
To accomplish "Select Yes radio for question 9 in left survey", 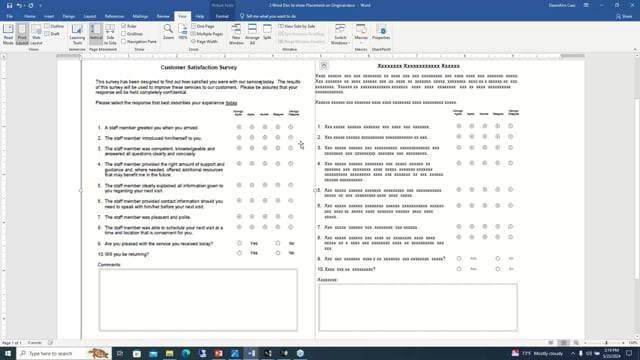I will pyautogui.click(x=239, y=243).
